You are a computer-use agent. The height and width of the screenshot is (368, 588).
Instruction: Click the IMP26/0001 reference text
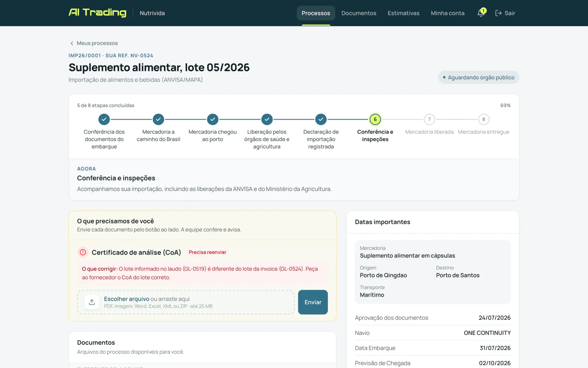(x=85, y=56)
